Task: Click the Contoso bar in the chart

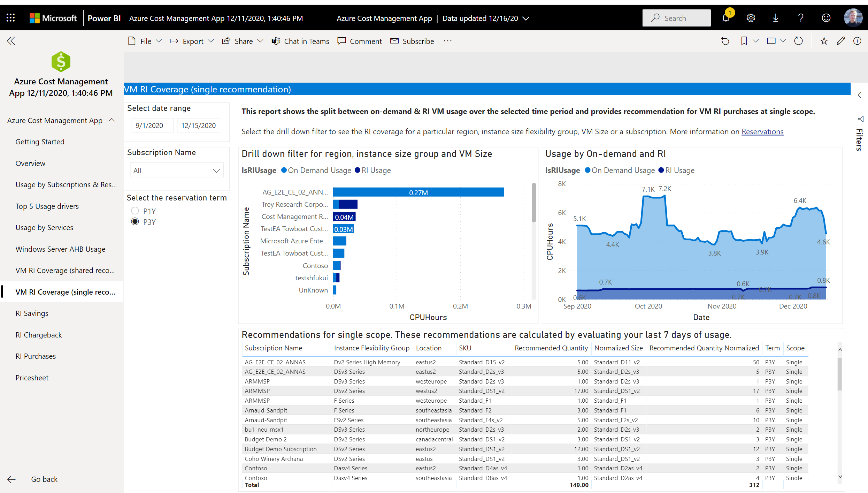Action: pos(337,266)
